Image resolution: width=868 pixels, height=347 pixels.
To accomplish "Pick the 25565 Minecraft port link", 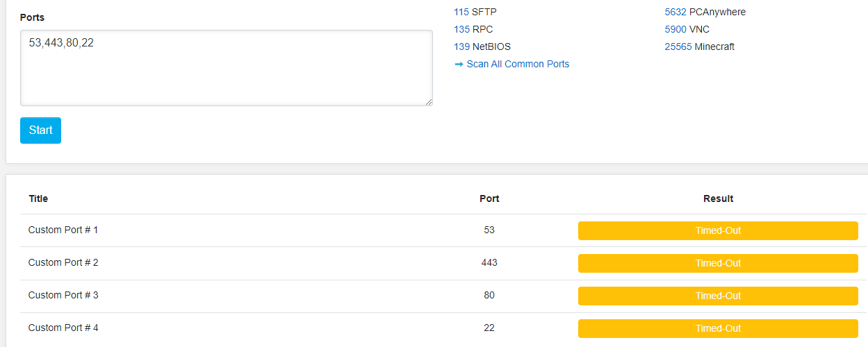I will [678, 46].
